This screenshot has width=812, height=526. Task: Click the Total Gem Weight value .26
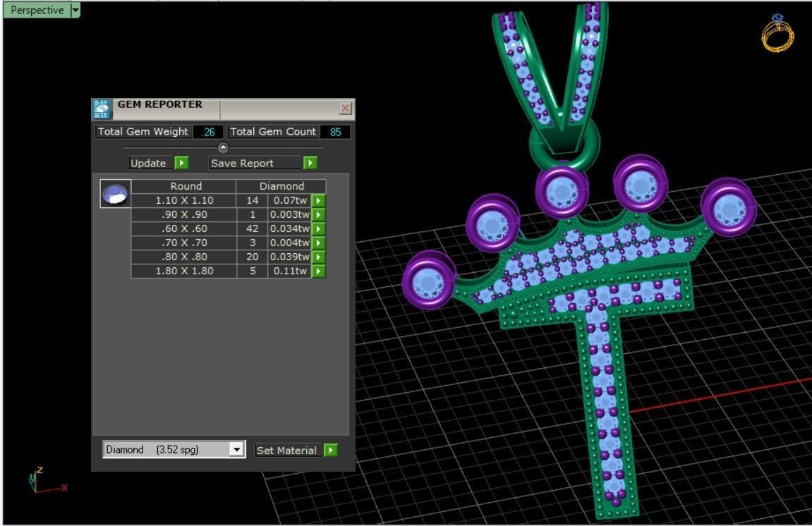click(x=208, y=132)
